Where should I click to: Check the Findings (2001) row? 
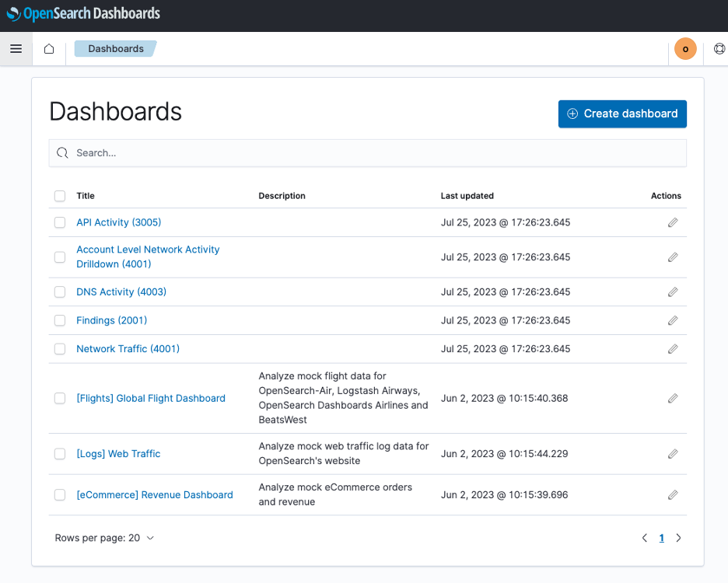pyautogui.click(x=60, y=320)
